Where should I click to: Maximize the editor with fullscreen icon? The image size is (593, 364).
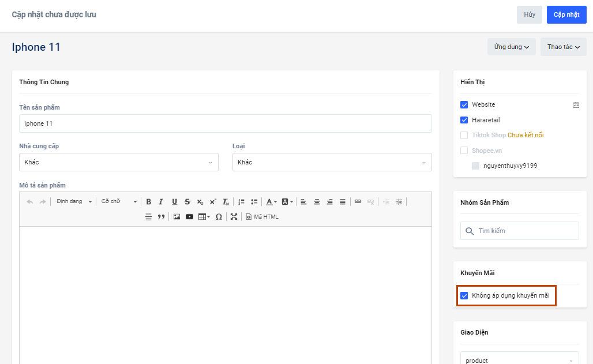coord(234,217)
